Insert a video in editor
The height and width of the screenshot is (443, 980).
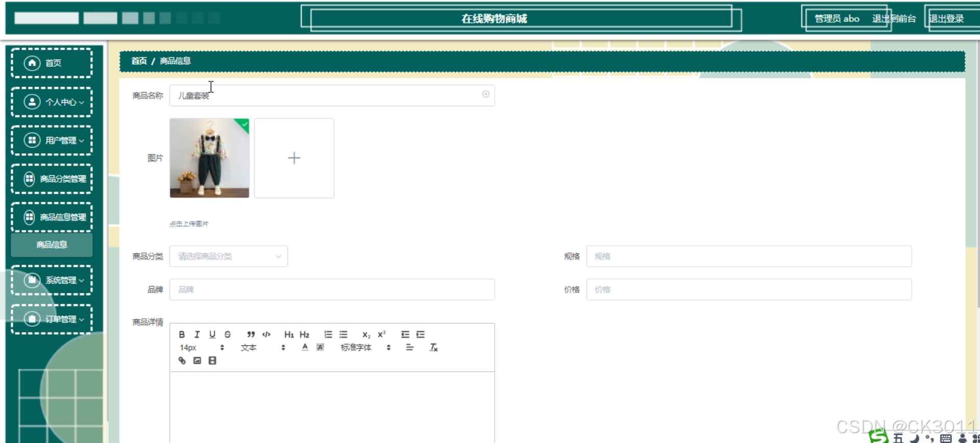212,360
